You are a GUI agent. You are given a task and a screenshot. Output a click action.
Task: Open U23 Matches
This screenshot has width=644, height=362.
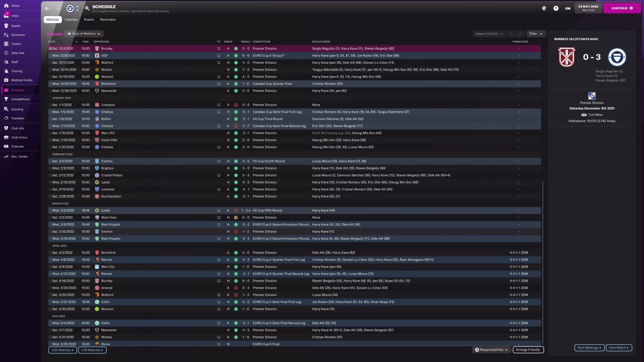tap(62, 349)
